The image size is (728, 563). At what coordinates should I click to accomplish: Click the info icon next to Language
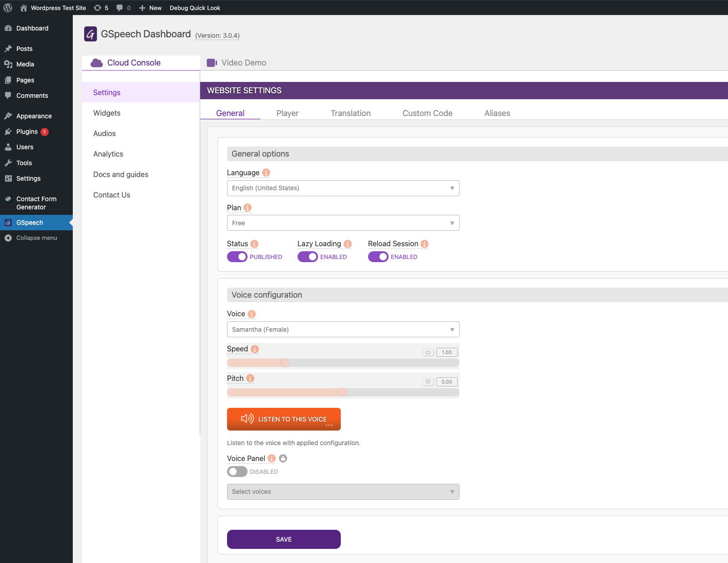(266, 172)
